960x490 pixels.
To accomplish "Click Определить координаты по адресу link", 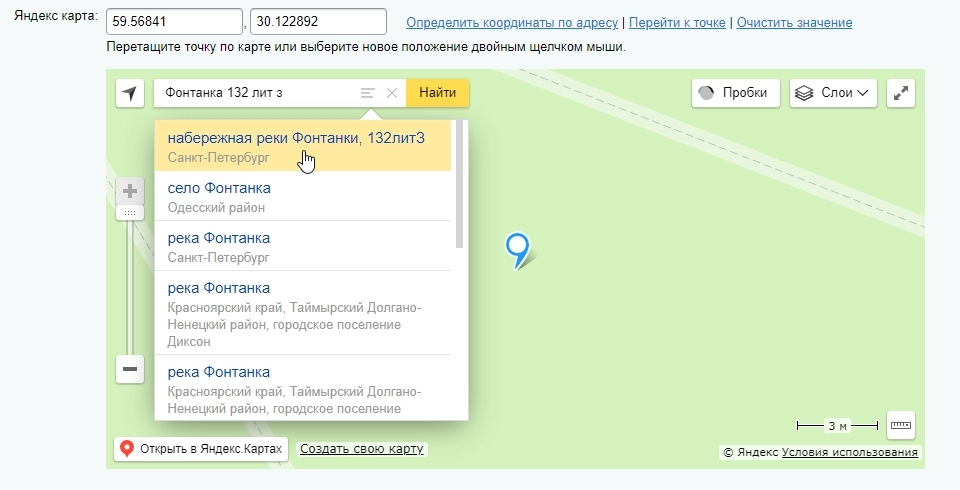I will point(512,23).
